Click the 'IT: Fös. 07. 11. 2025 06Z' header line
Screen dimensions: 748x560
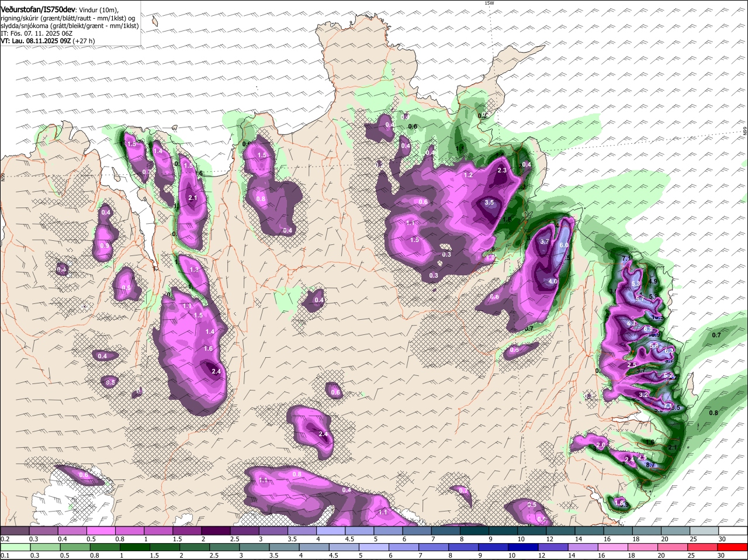[36, 33]
